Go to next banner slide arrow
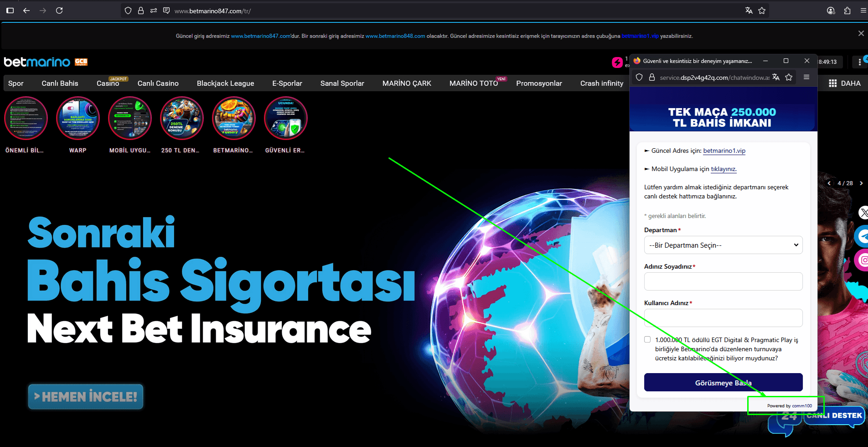 pyautogui.click(x=861, y=183)
